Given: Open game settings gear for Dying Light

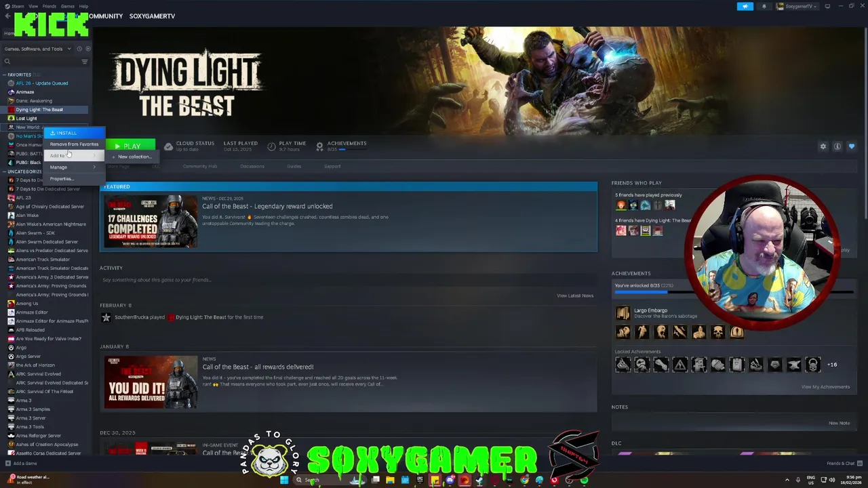Looking at the screenshot, I should click(823, 146).
